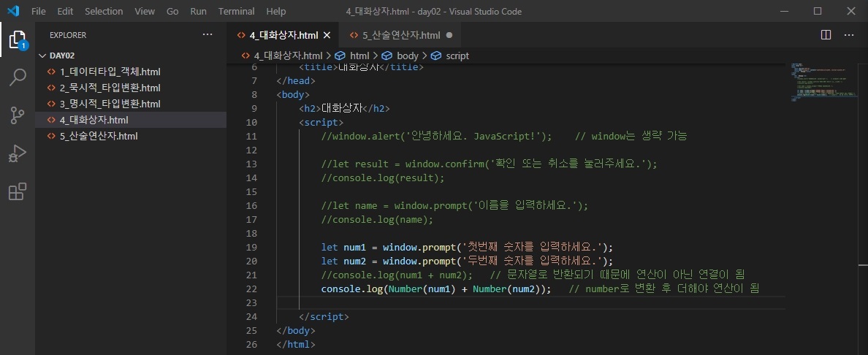
Task: Click body in the breadcrumb path
Action: click(x=408, y=56)
